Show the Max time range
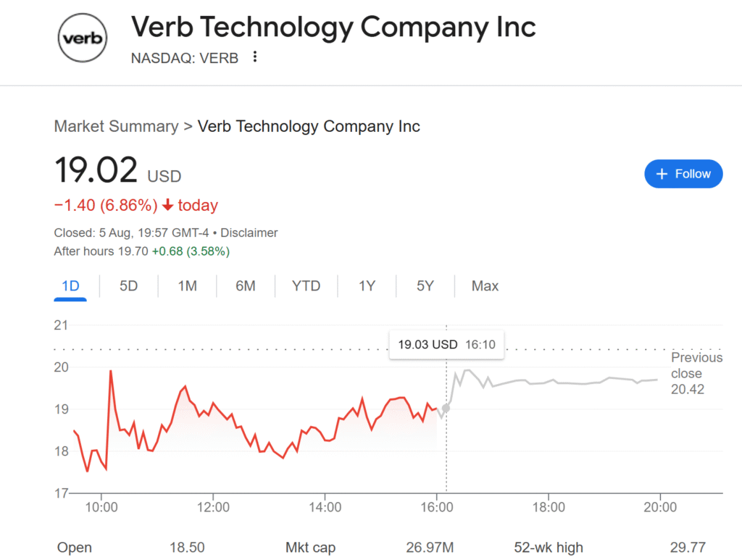Viewport: 742px width, 560px height. [x=485, y=286]
